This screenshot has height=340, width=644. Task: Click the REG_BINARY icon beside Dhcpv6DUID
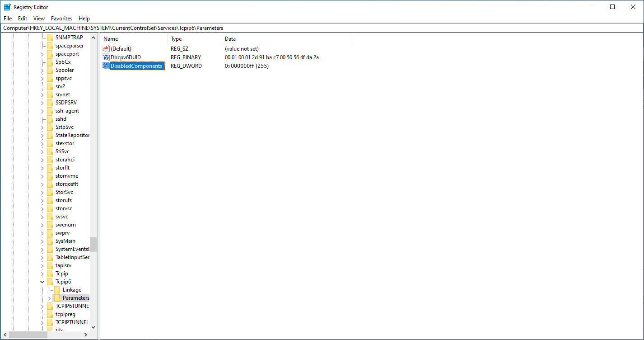[x=106, y=57]
